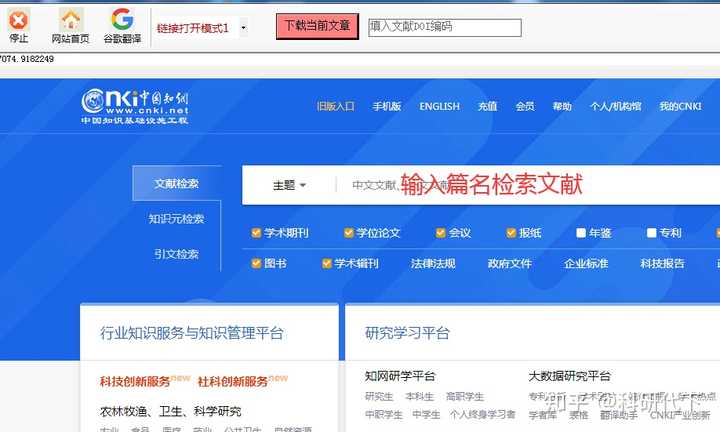Open the 政府文件 link
Image resolution: width=720 pixels, height=432 pixels.
(x=510, y=264)
